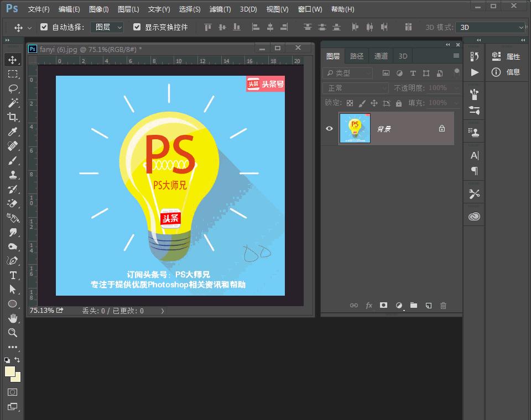The image size is (531, 420).
Task: Open the Filter menu
Action: point(220,9)
